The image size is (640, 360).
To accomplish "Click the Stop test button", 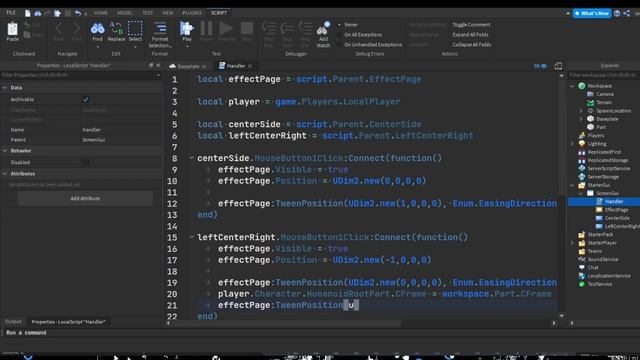I will click(247, 29).
